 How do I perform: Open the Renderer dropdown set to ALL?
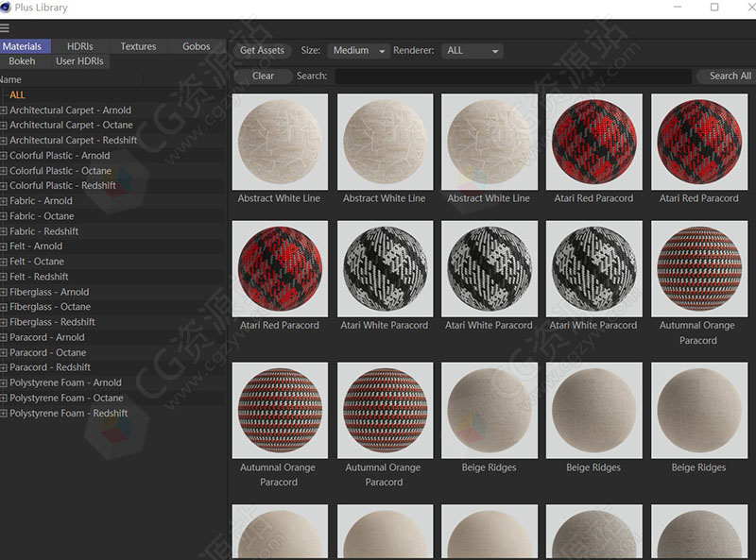click(472, 51)
